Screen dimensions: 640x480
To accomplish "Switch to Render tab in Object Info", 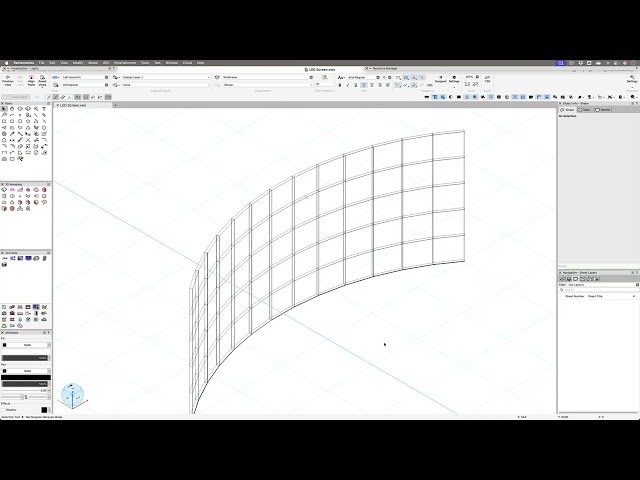I will (603, 110).
